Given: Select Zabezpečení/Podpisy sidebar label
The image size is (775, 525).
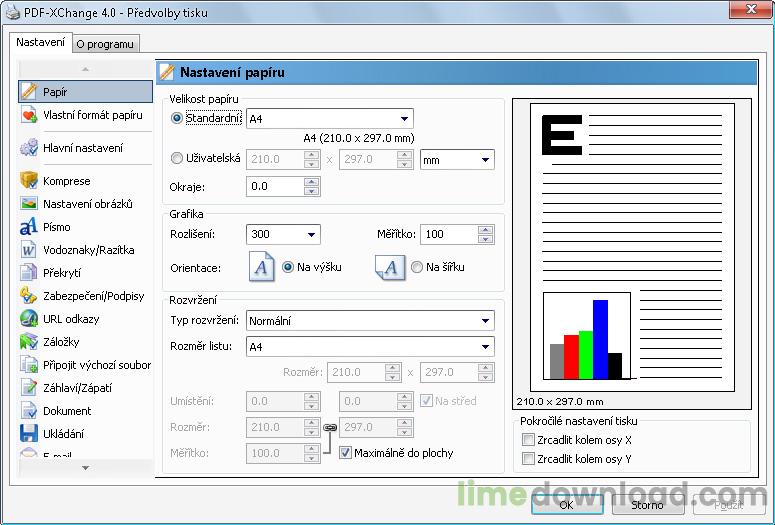Looking at the screenshot, I should point(93,296).
